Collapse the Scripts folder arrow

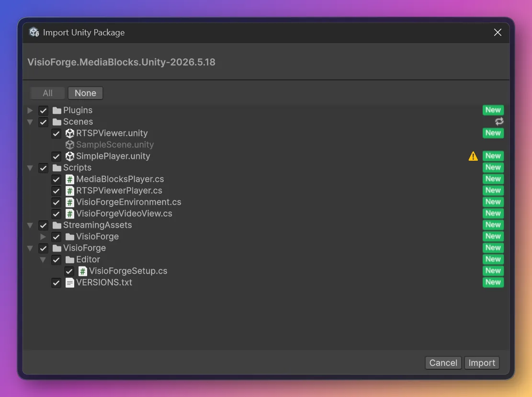[30, 167]
